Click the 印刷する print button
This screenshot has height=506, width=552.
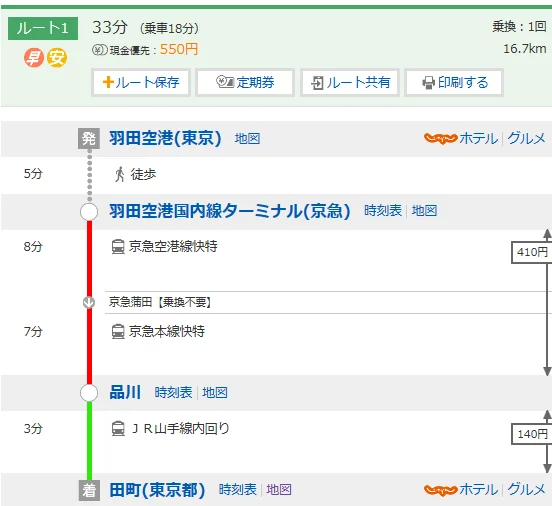tap(454, 83)
